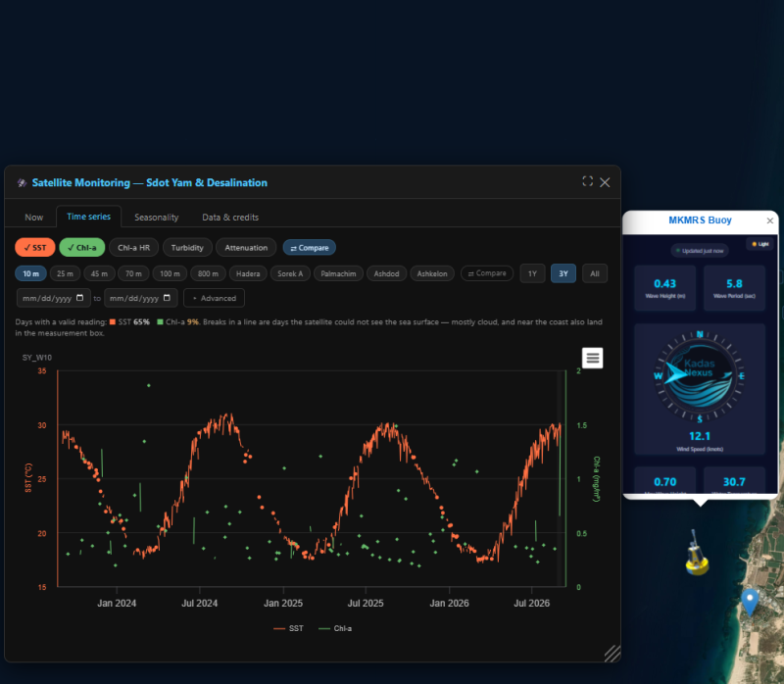Select the Hadera desalination site

coord(248,273)
